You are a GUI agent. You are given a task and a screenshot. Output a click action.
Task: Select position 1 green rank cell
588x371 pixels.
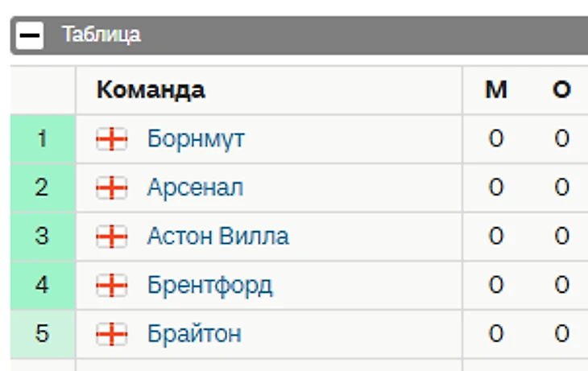43,139
